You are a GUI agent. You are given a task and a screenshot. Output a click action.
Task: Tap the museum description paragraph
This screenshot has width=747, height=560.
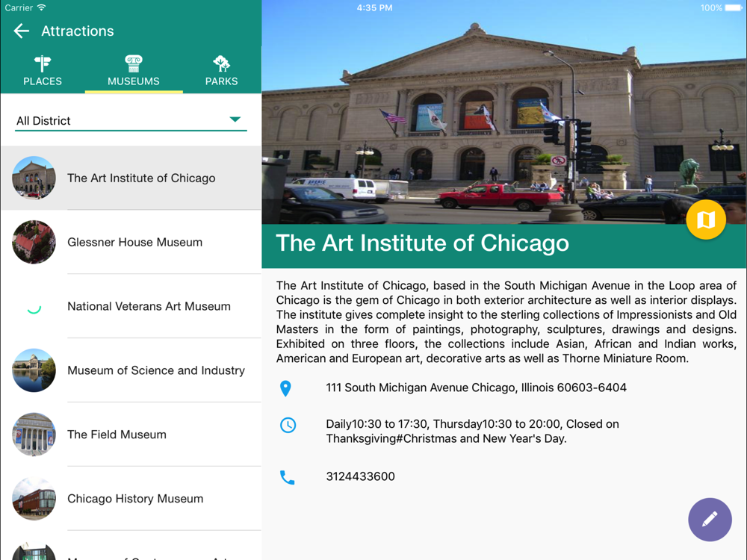click(x=506, y=322)
